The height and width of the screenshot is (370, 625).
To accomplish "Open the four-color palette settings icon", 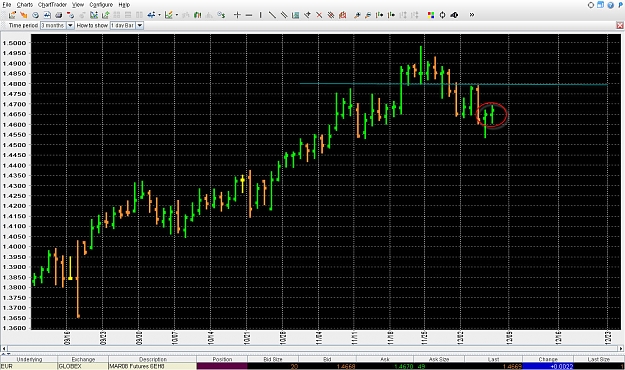I will click(430, 15).
